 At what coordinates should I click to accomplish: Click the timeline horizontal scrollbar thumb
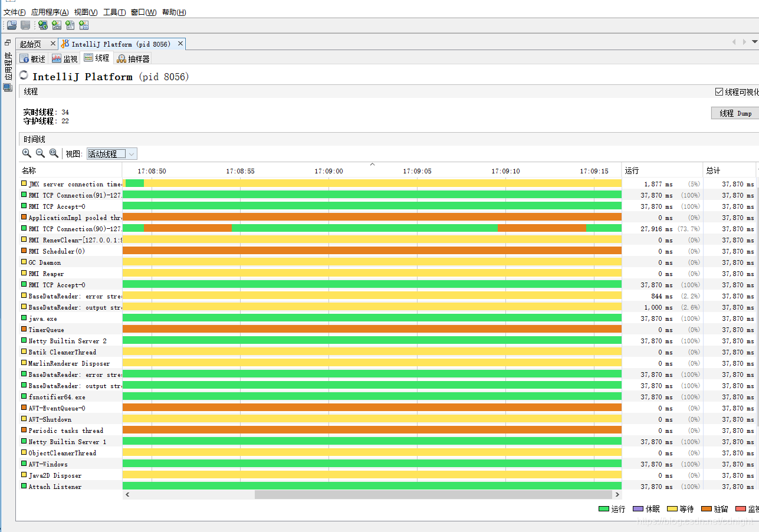coord(433,495)
